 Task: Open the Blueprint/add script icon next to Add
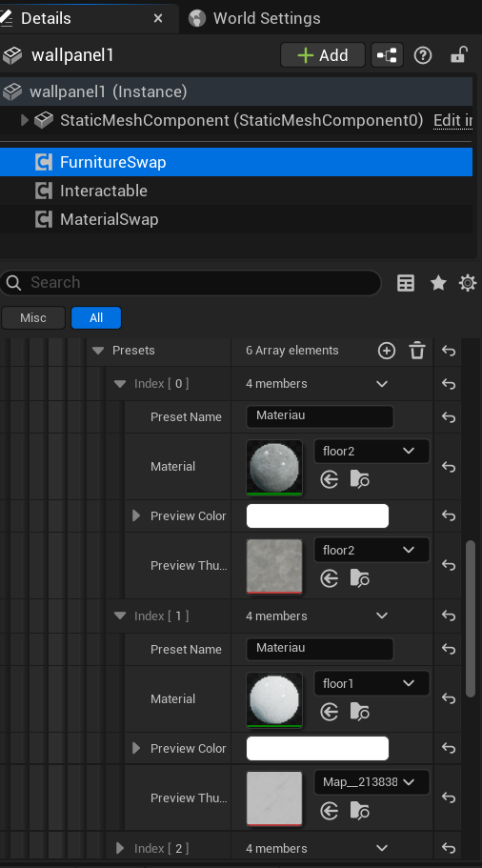coord(387,55)
